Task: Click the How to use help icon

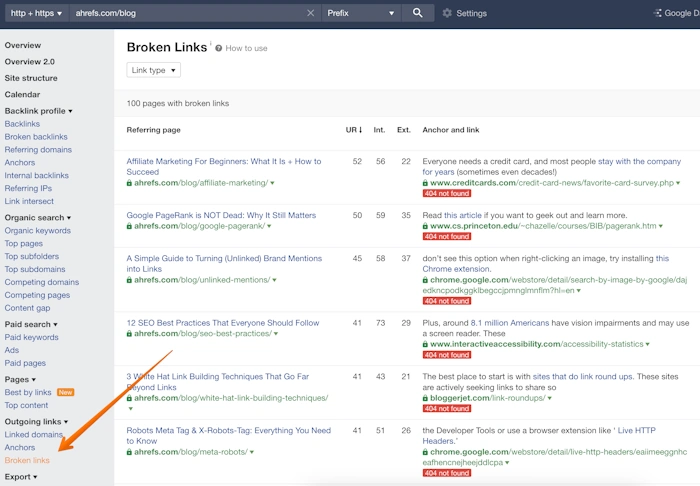Action: click(218, 48)
